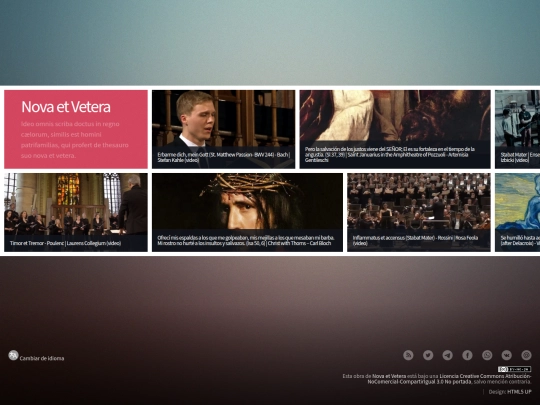Open Erbarme dich Bach video thumbnail

click(x=224, y=129)
